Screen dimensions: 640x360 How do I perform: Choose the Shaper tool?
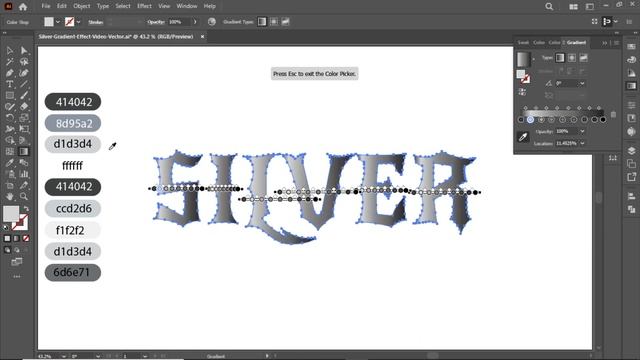[10, 107]
